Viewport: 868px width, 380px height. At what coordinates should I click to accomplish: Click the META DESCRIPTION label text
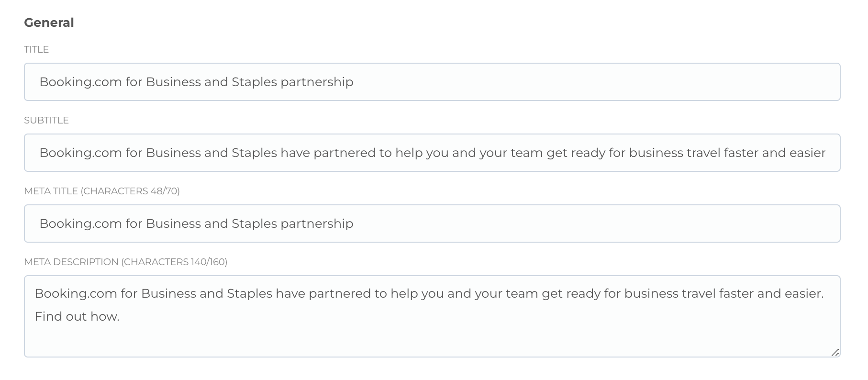coord(71,262)
